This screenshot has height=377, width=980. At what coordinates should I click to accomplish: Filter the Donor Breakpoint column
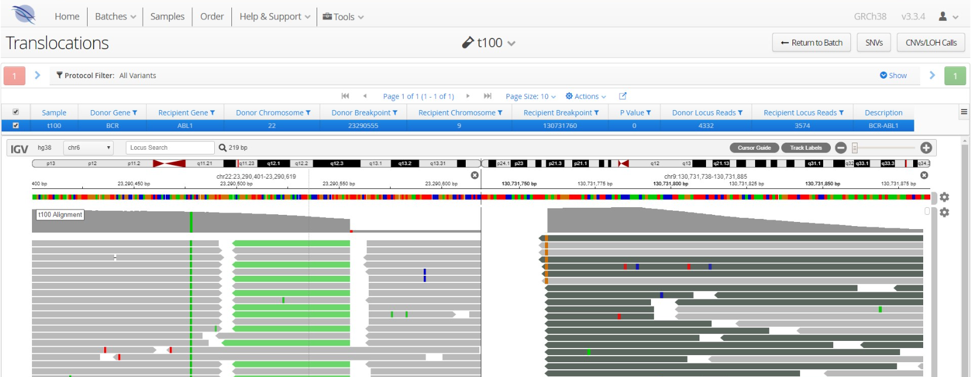tap(395, 112)
